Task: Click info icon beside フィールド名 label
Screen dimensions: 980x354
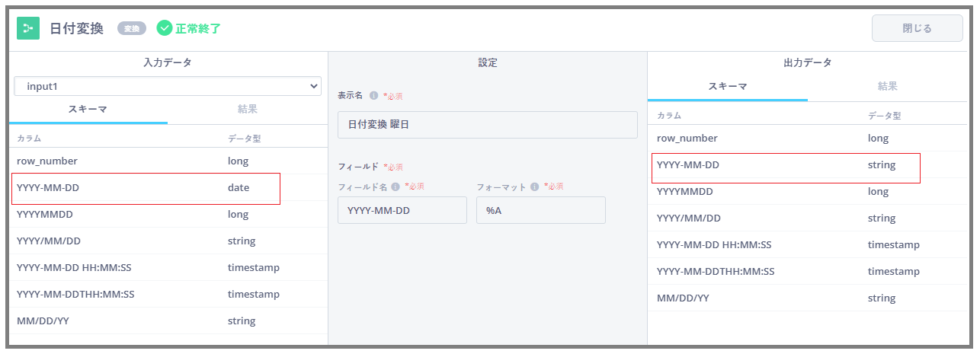Action: (x=396, y=187)
